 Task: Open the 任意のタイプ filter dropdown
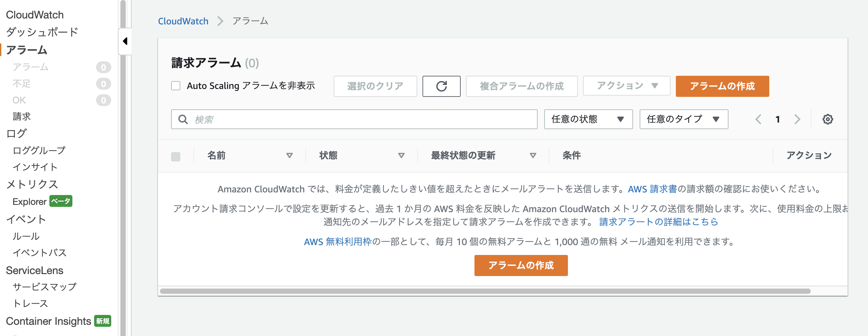coord(683,119)
